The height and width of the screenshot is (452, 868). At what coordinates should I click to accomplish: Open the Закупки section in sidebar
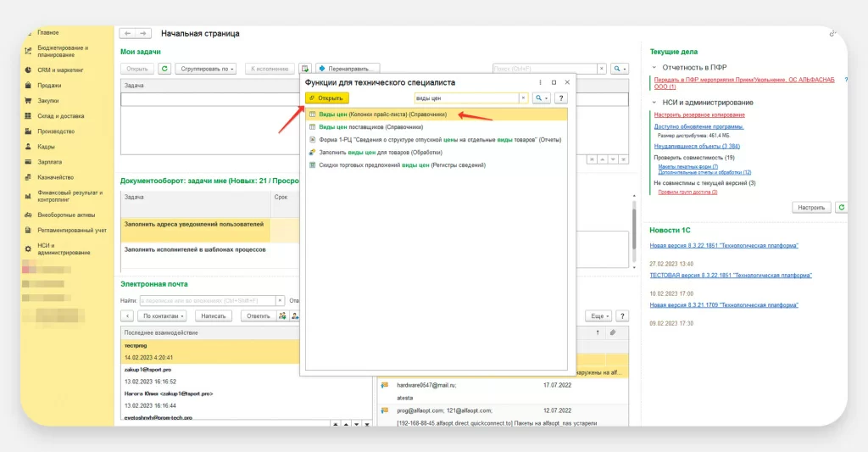click(48, 100)
